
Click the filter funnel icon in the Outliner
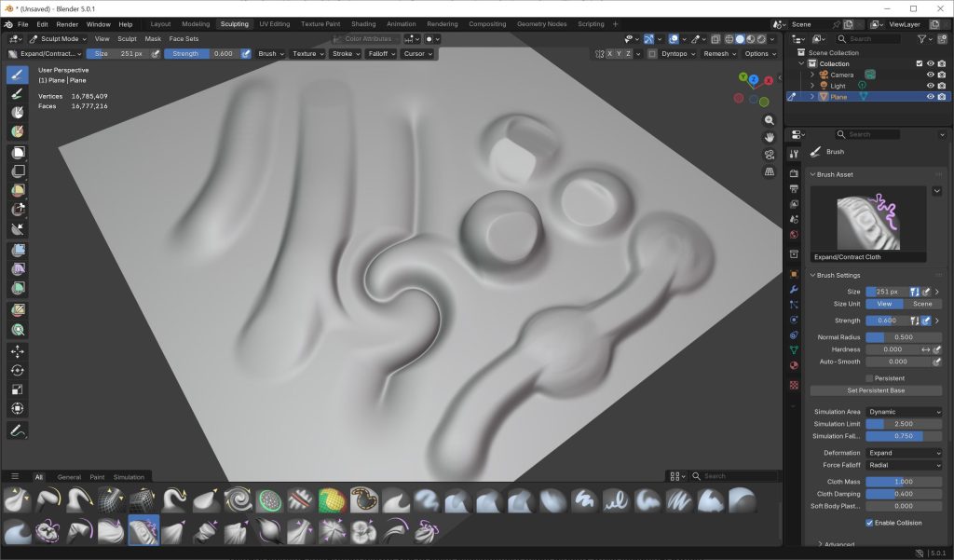pos(922,39)
